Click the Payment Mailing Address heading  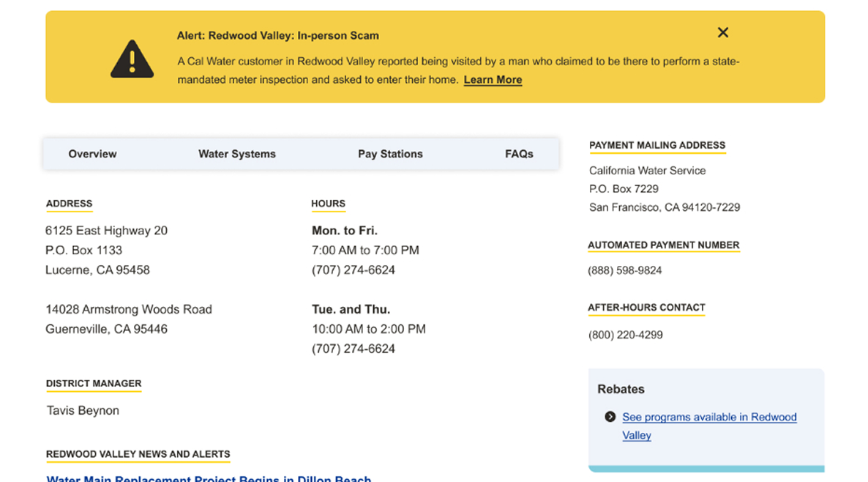coord(657,145)
